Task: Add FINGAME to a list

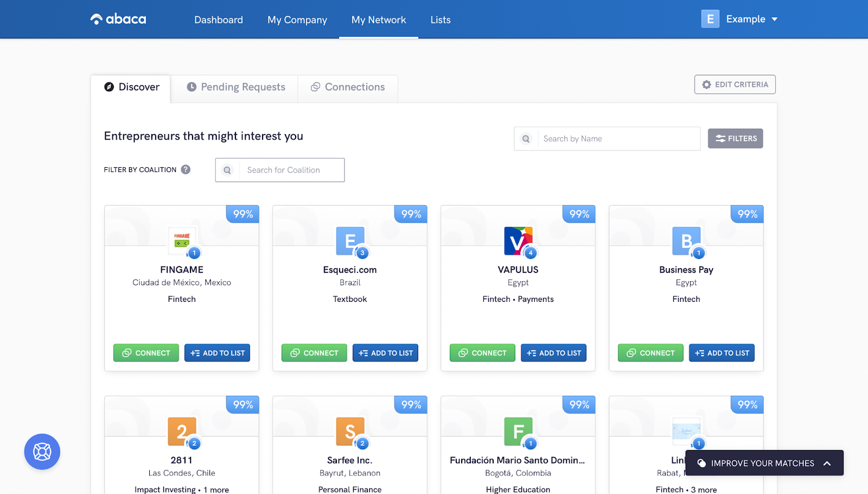Action: click(x=217, y=353)
